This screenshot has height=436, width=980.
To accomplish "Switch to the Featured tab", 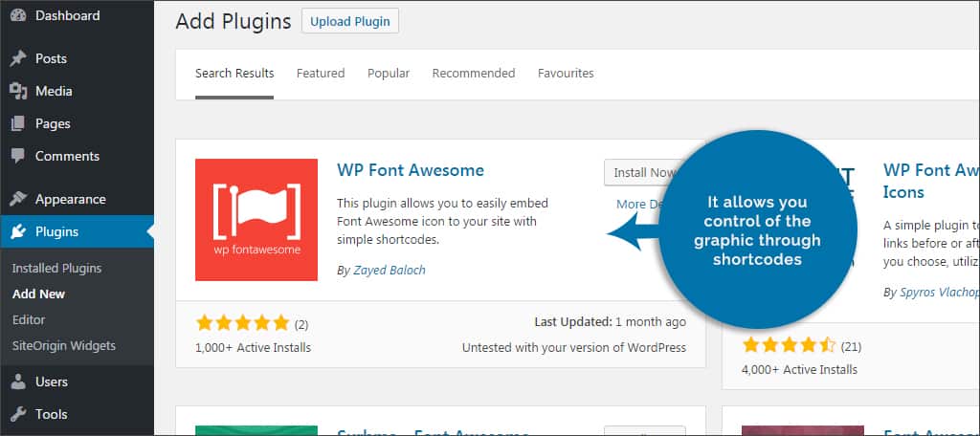I will 321,73.
